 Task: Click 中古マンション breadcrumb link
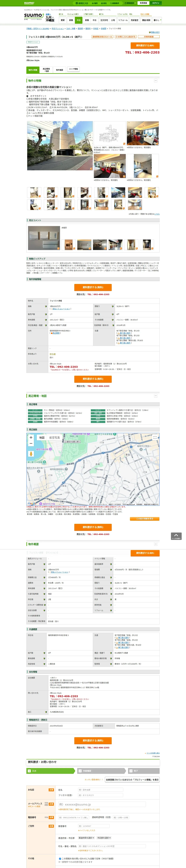(57, 29)
